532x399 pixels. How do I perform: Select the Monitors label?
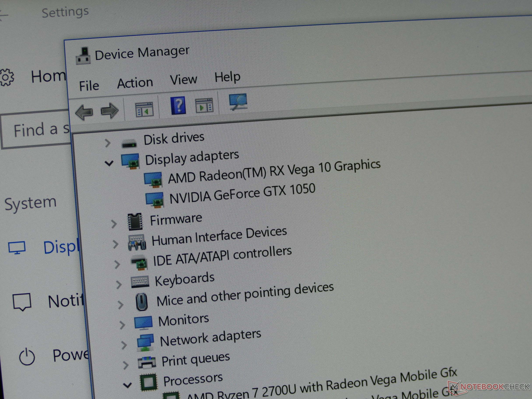tap(184, 320)
